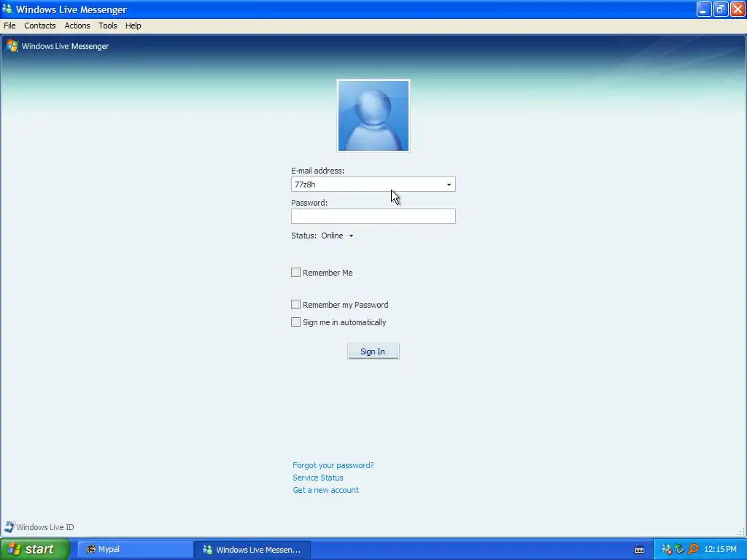
Task: Open the Windows start menu
Action: 35,549
